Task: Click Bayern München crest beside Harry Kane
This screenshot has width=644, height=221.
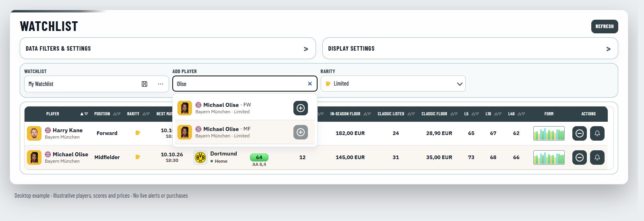Action: point(48,130)
